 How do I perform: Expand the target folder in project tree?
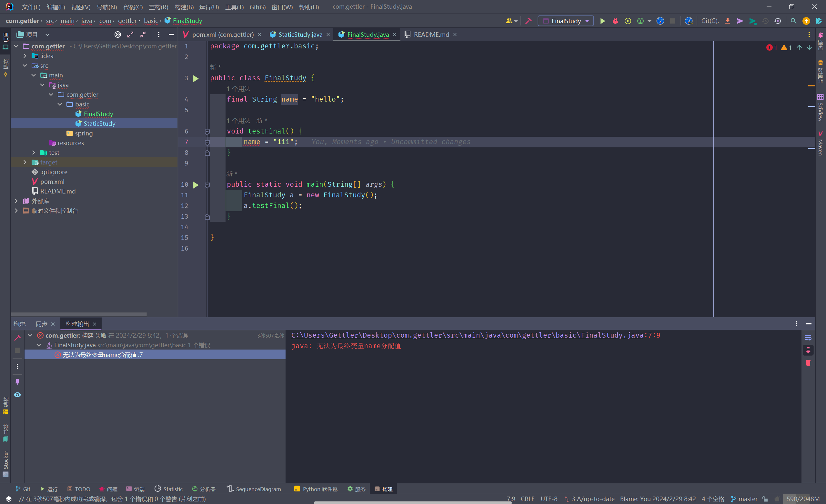click(x=25, y=162)
